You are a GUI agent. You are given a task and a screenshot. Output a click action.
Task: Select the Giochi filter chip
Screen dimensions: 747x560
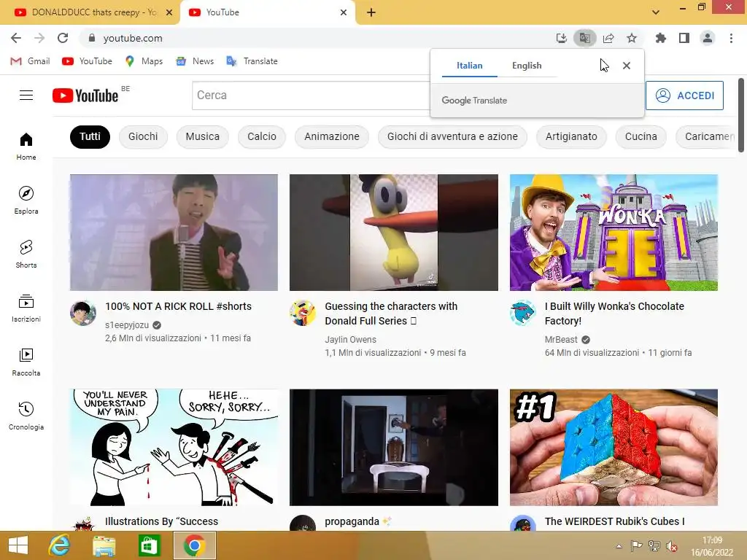[x=143, y=136]
